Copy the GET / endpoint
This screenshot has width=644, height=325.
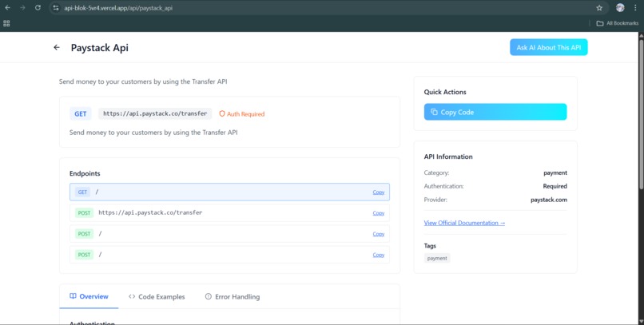click(x=378, y=192)
